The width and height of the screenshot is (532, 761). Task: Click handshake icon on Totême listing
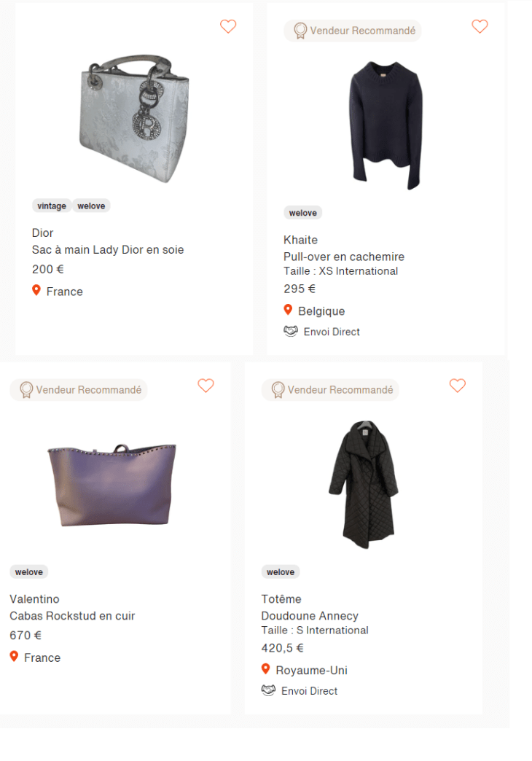pyautogui.click(x=268, y=690)
